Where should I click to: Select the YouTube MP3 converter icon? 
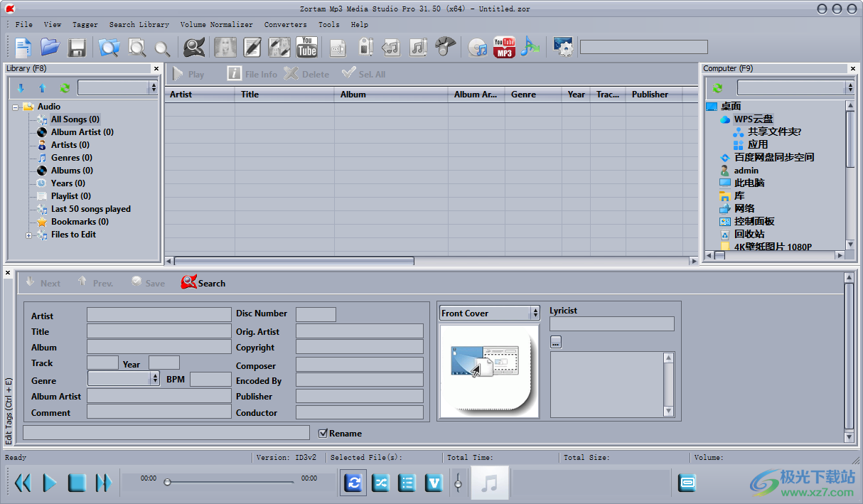[x=504, y=47]
